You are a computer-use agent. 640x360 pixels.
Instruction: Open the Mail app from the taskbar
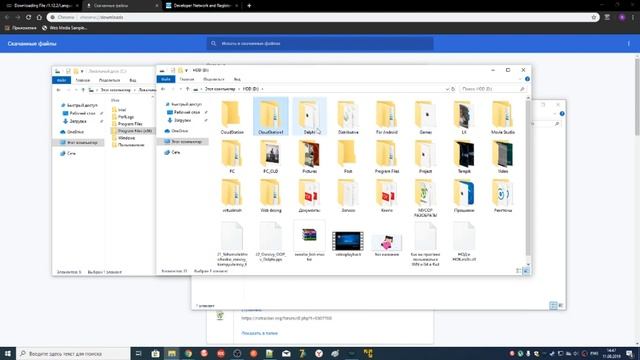pyautogui.click(x=286, y=353)
